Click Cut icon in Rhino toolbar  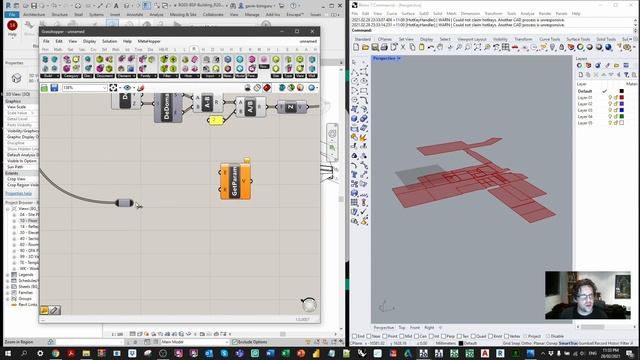[x=403, y=47]
